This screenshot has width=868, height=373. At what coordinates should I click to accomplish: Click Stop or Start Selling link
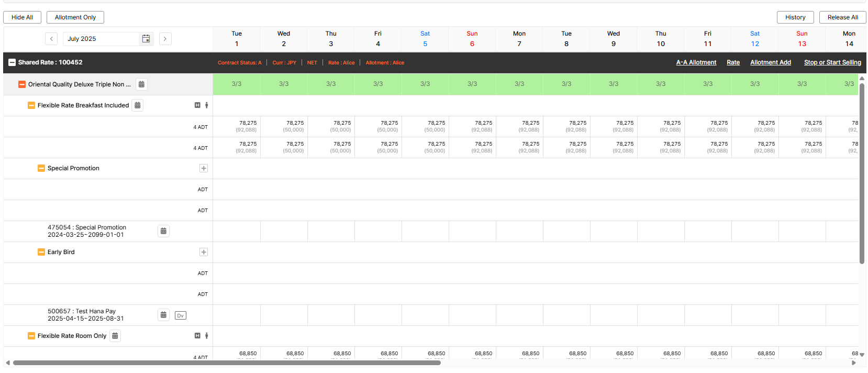[x=832, y=62]
